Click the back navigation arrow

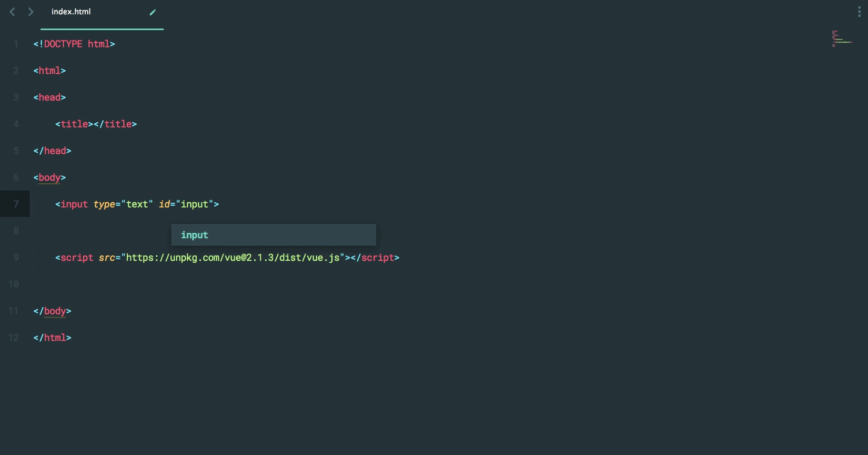click(12, 12)
